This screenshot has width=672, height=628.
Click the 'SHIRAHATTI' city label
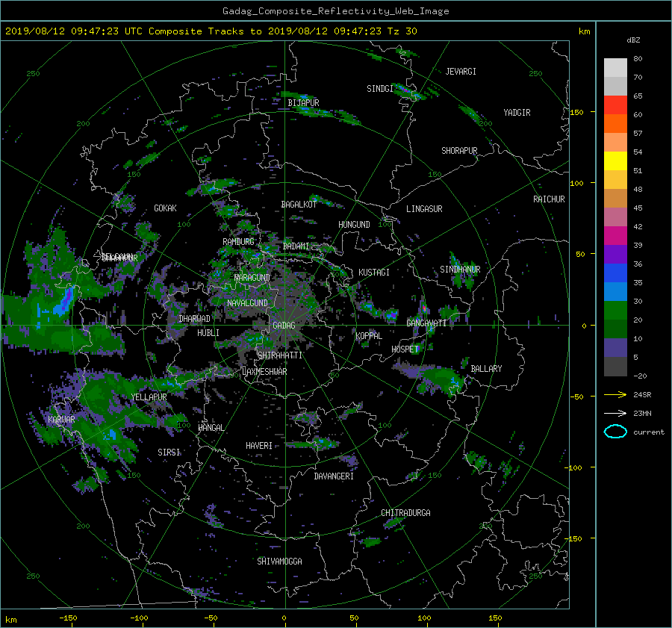(280, 355)
